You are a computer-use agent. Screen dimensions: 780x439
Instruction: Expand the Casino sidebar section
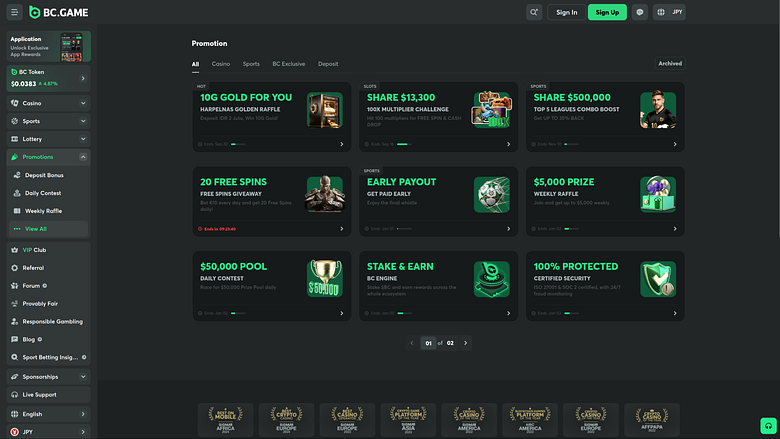point(48,103)
